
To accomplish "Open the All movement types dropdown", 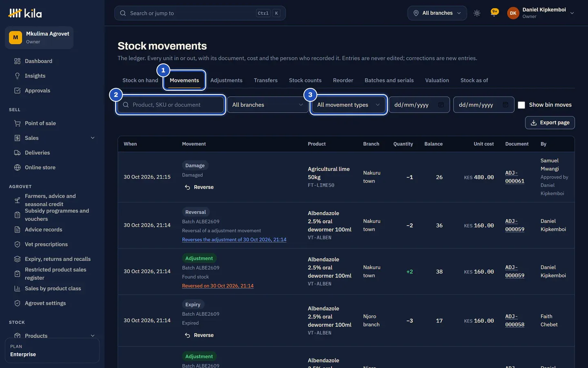I will (348, 105).
